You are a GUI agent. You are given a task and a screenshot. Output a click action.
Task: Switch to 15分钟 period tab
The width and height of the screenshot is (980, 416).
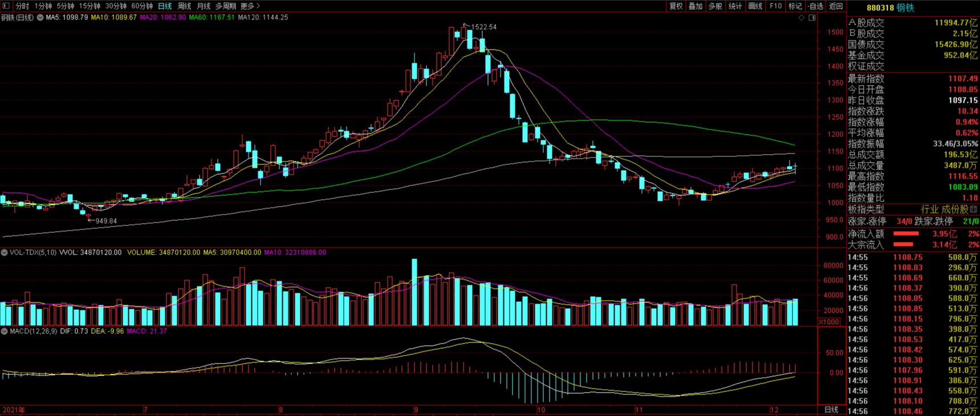click(90, 6)
